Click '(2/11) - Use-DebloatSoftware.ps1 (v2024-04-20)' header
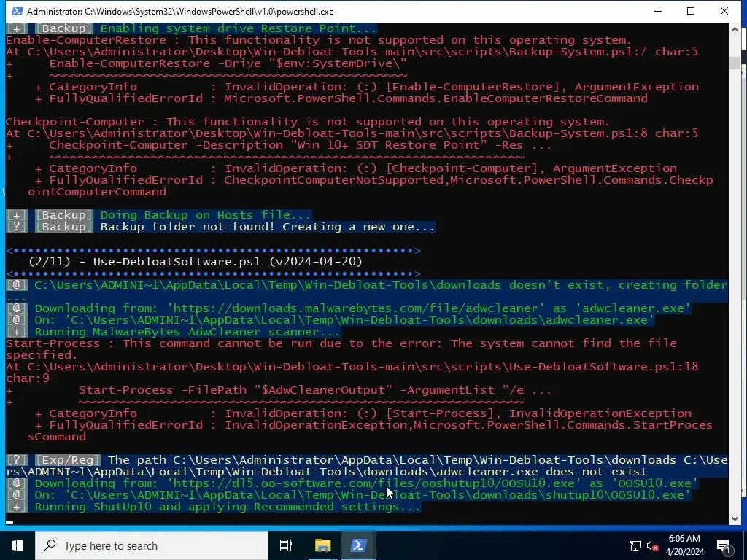The width and height of the screenshot is (747, 560). 196,262
